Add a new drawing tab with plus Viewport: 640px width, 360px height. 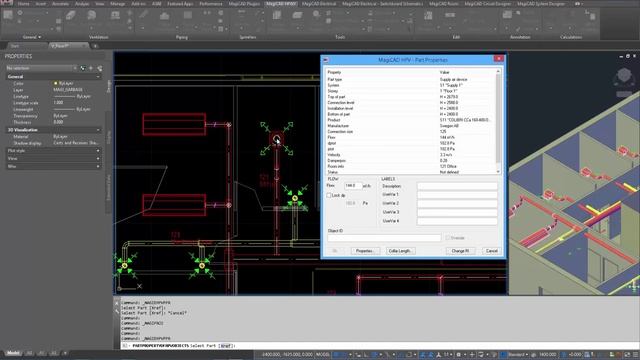click(x=95, y=46)
